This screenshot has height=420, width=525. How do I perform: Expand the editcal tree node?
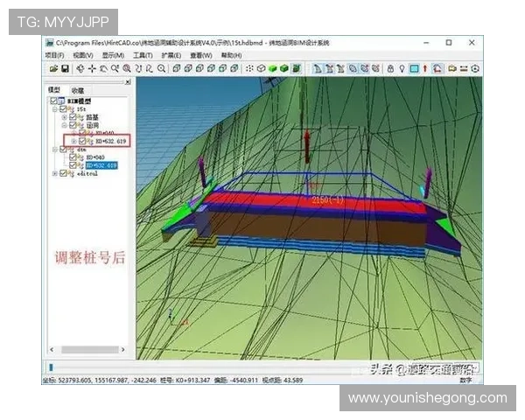[x=55, y=173]
